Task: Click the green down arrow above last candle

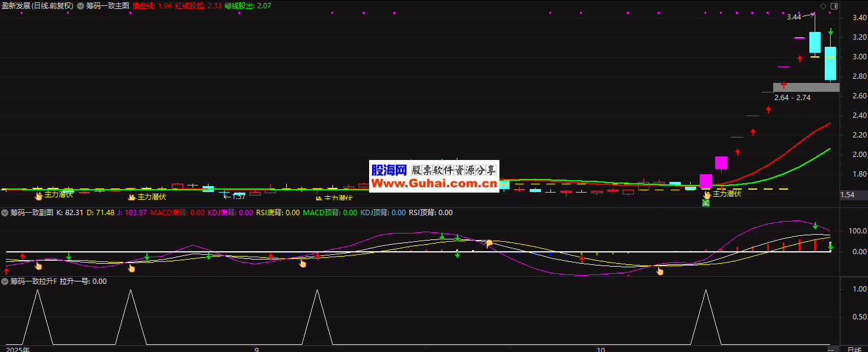Action: (831, 31)
